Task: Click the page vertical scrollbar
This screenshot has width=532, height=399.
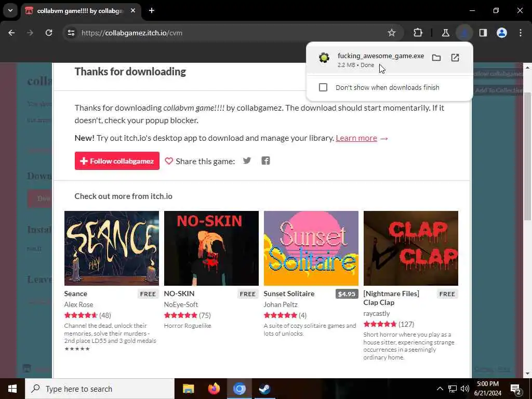Action: tap(527, 156)
